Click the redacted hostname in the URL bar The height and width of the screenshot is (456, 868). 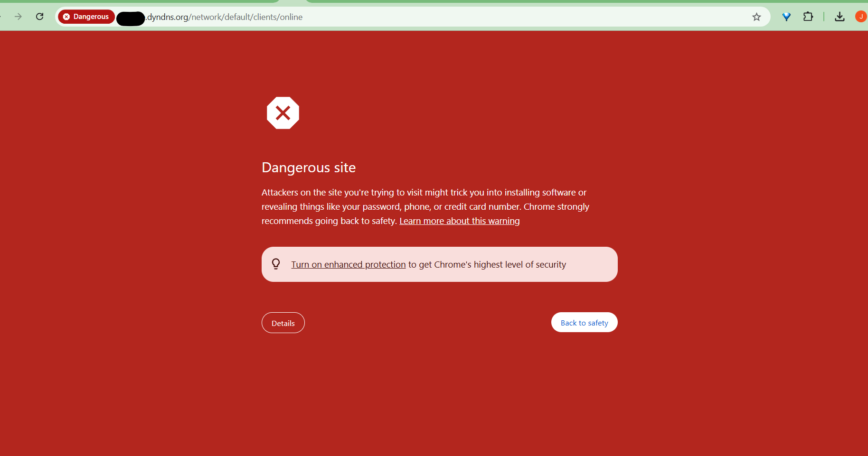coord(130,18)
